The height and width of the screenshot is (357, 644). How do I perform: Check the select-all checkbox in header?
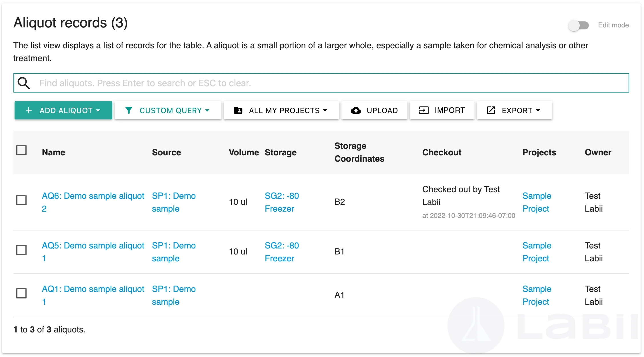click(x=21, y=150)
